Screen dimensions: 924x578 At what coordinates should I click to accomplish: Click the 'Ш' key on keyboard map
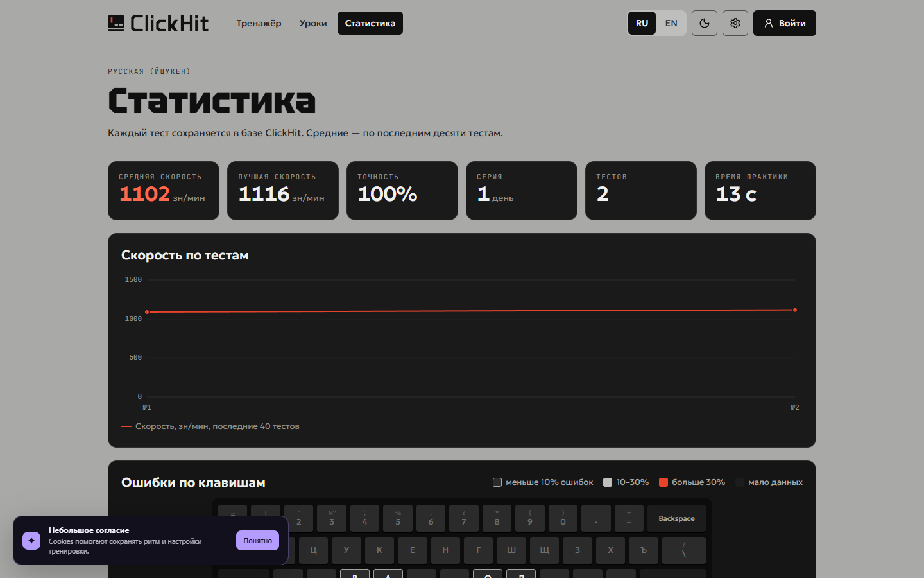pyautogui.click(x=511, y=550)
